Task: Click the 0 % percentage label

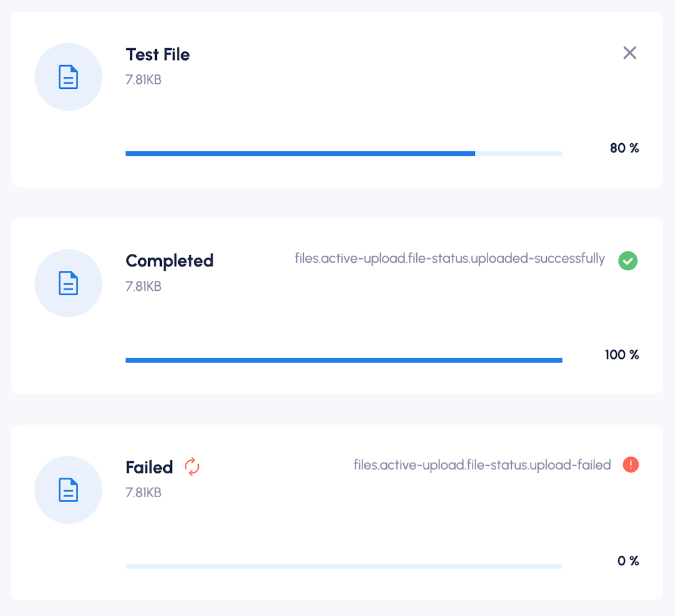Action: [628, 561]
